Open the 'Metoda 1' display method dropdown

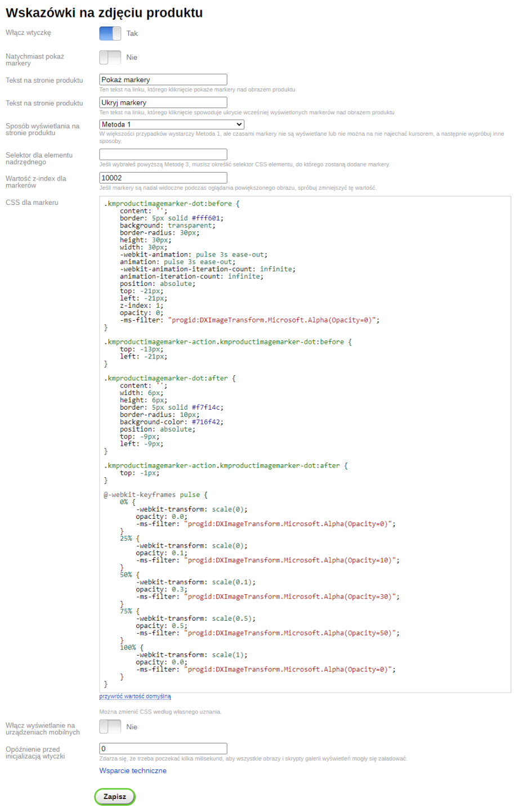point(171,124)
